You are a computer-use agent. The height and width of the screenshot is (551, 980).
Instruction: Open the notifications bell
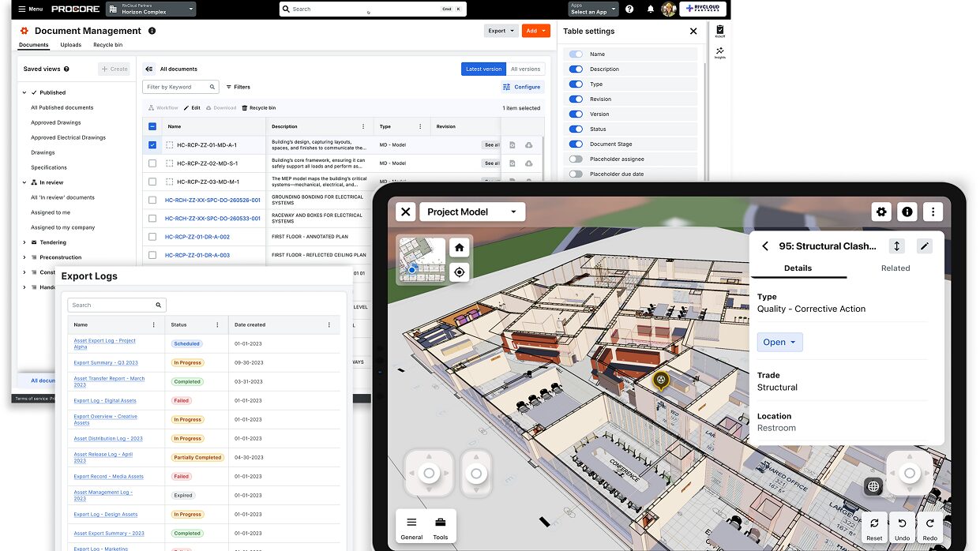point(651,9)
